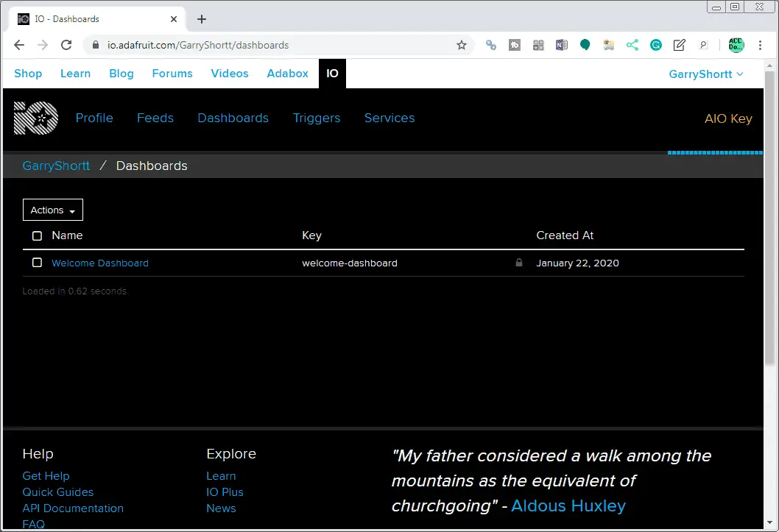Viewport: 779px width, 532px height.
Task: Select the welcome-dashboard key text
Action: tap(349, 263)
